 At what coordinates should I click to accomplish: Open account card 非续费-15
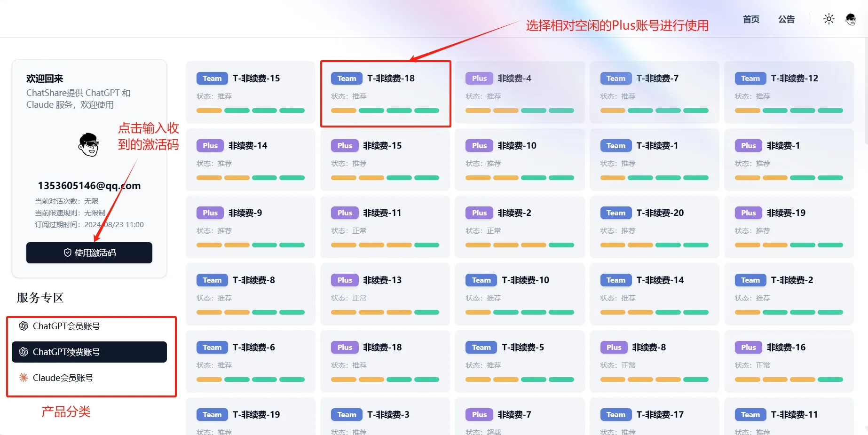click(385, 160)
